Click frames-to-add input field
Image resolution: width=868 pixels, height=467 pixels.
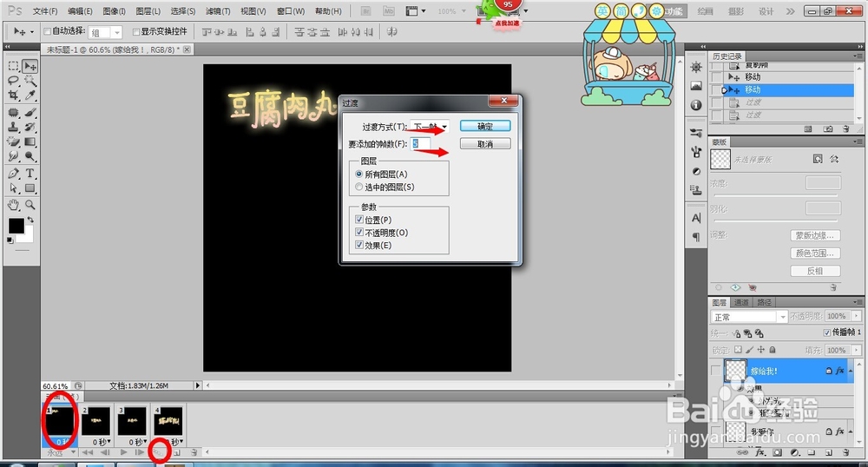[x=420, y=144]
